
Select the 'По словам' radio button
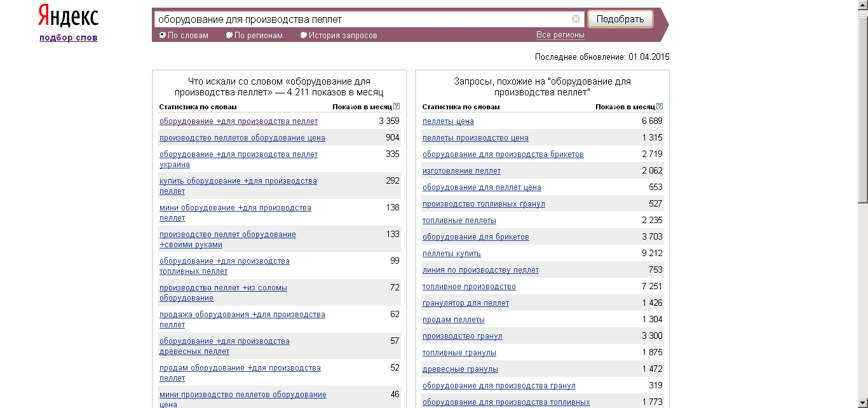click(x=163, y=36)
